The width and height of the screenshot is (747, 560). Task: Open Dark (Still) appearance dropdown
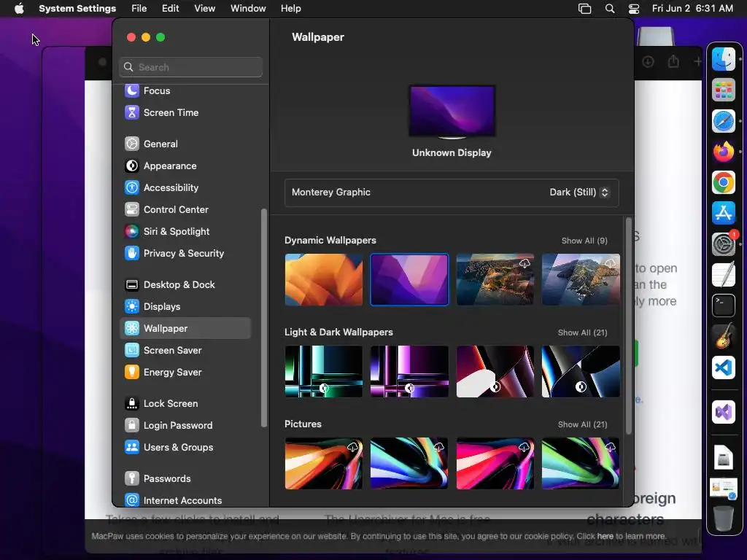(578, 192)
